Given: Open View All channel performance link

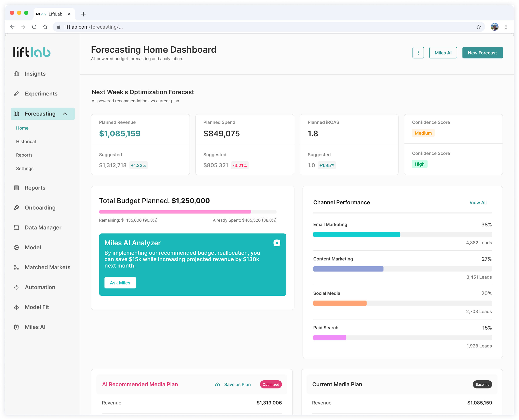Looking at the screenshot, I should point(478,203).
